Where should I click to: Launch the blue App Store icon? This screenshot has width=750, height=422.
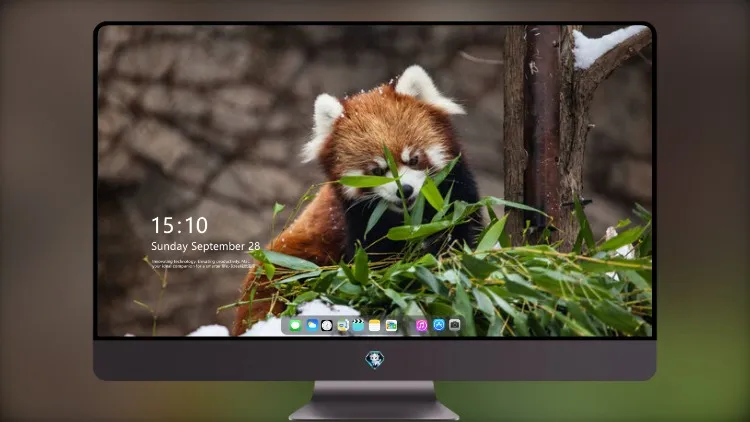point(439,325)
